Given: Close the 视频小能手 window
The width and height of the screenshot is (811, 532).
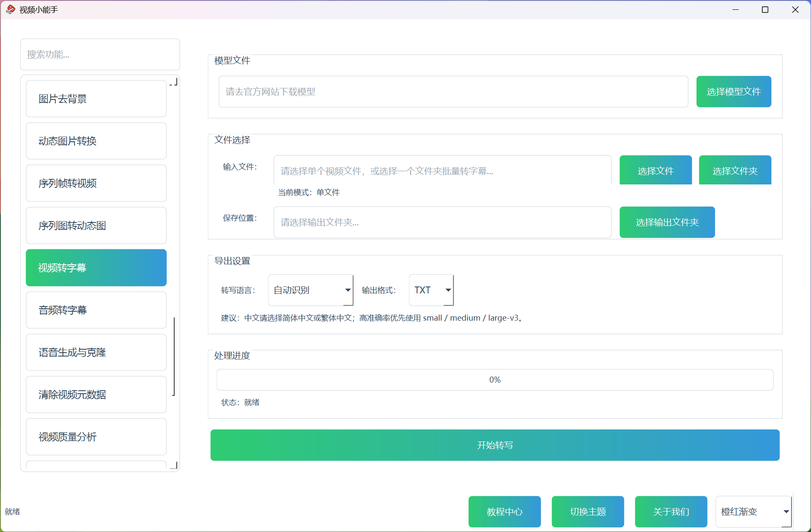Looking at the screenshot, I should [795, 9].
